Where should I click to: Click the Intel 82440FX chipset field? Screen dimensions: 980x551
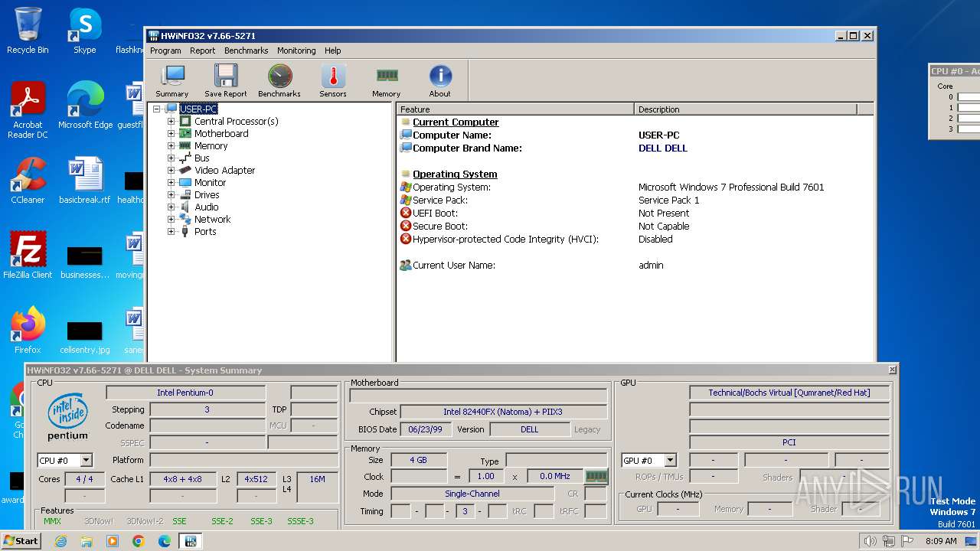(x=503, y=412)
